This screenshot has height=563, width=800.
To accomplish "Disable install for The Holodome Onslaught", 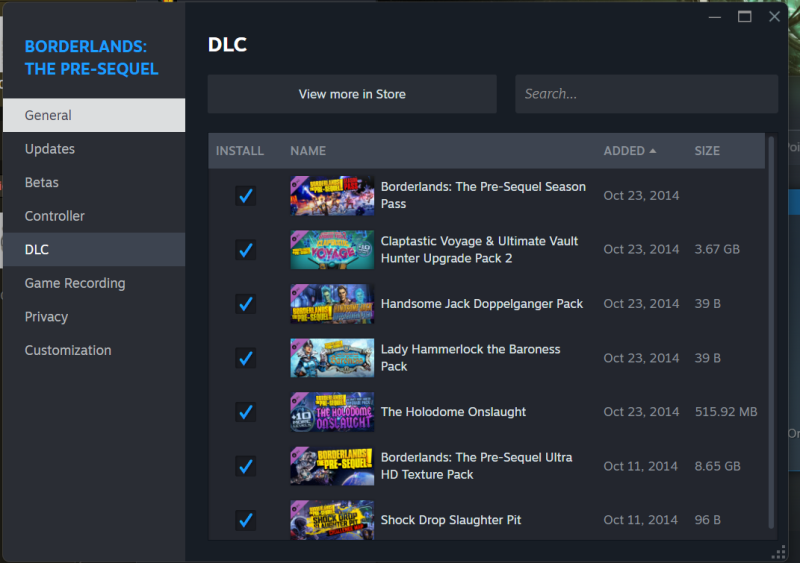I will tap(245, 412).
